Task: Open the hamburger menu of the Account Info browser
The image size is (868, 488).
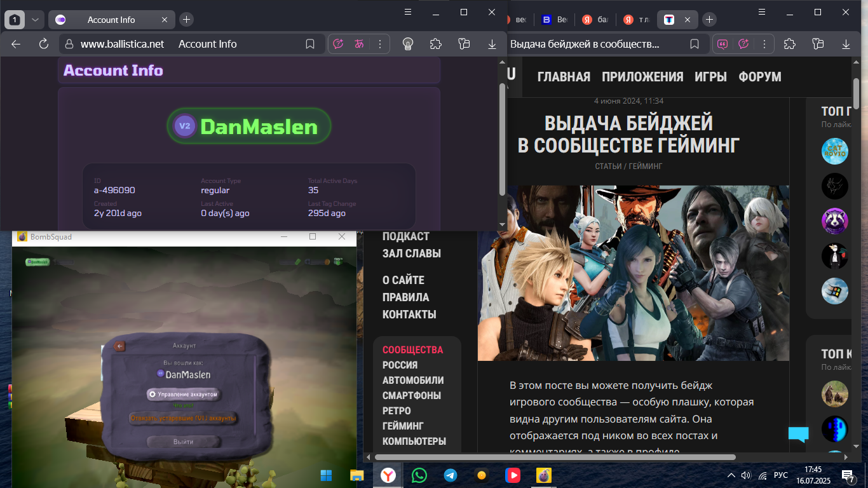Action: 408,12
